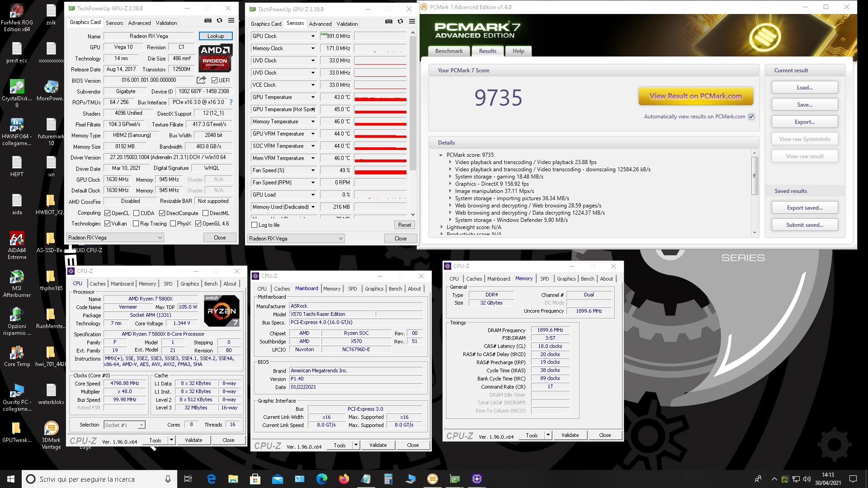Click the Lookup button in GPU-Z
868x488 pixels.
point(216,36)
